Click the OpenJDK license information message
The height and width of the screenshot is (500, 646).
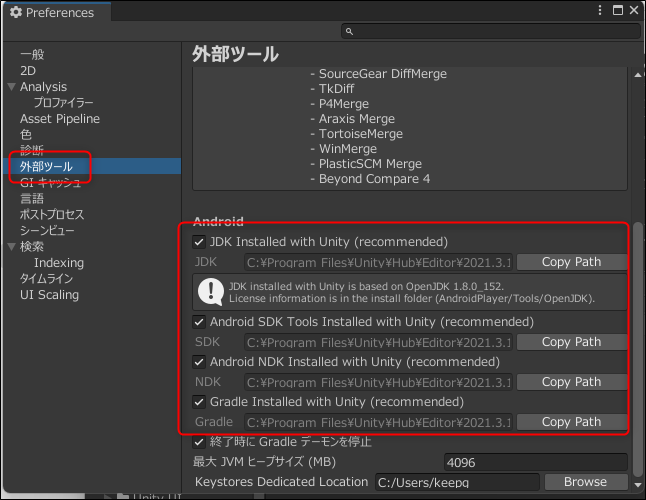tap(412, 292)
